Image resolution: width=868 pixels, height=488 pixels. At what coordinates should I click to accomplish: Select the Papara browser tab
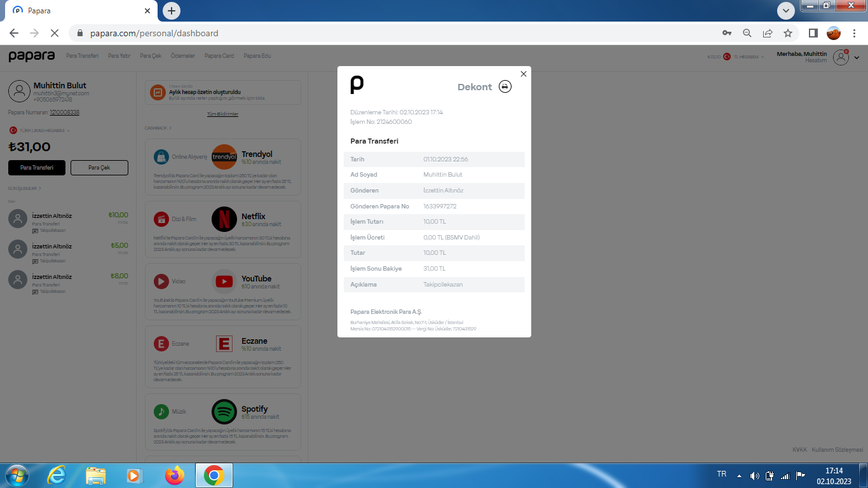(x=81, y=11)
